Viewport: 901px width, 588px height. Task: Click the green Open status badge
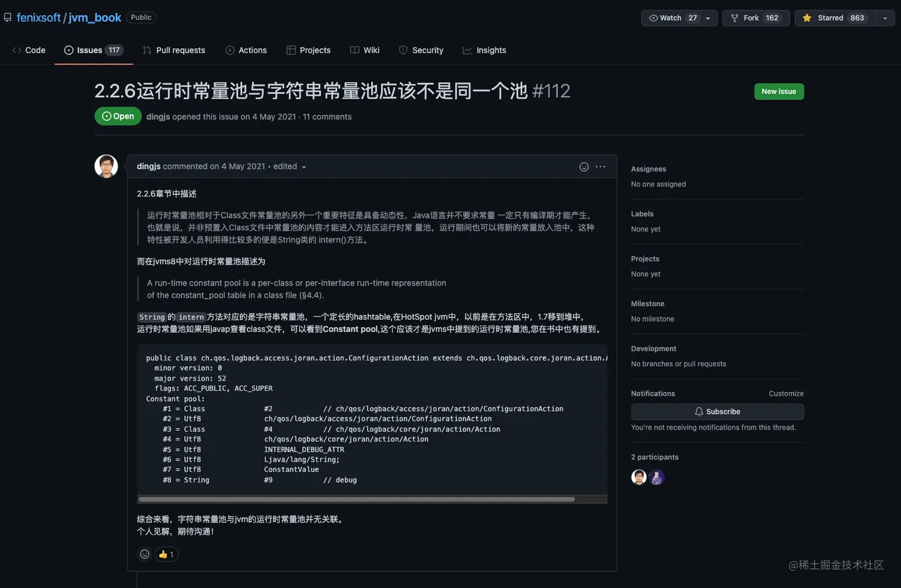(118, 116)
